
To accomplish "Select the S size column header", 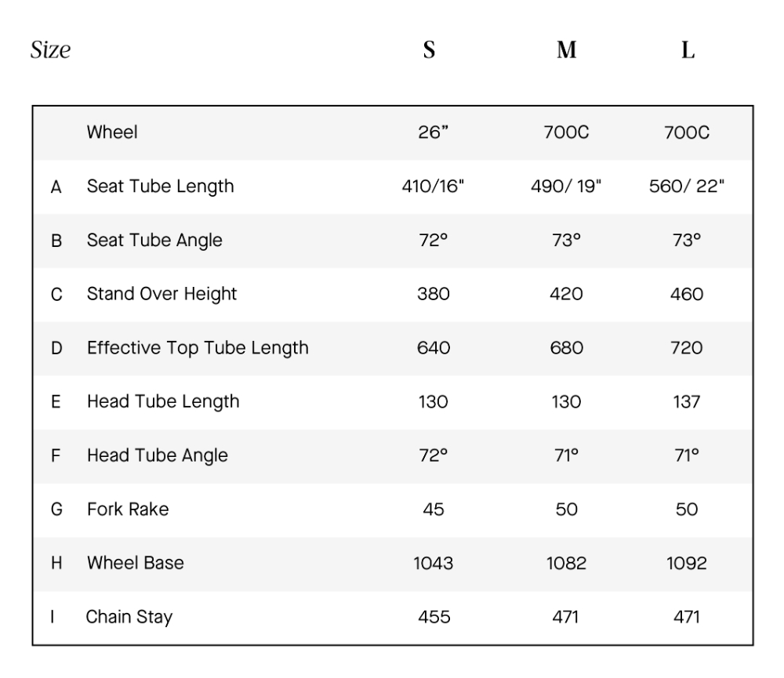I will pyautogui.click(x=429, y=51).
